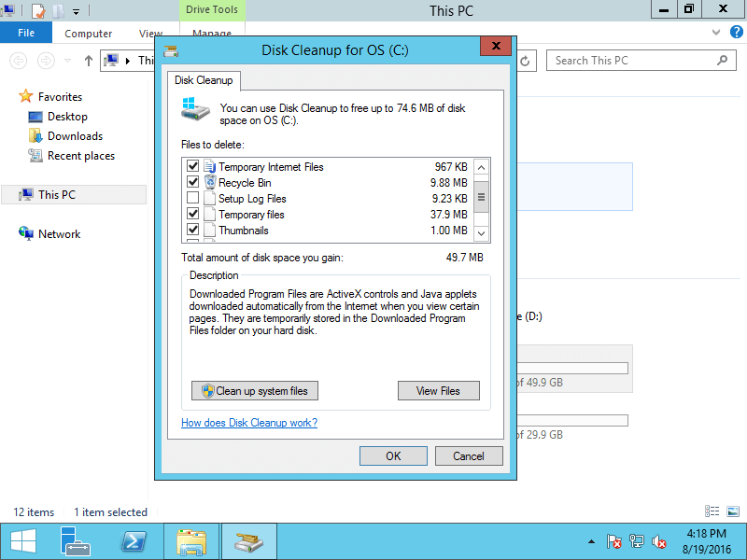
Task: Click the Back navigation arrow
Action: pyautogui.click(x=19, y=61)
